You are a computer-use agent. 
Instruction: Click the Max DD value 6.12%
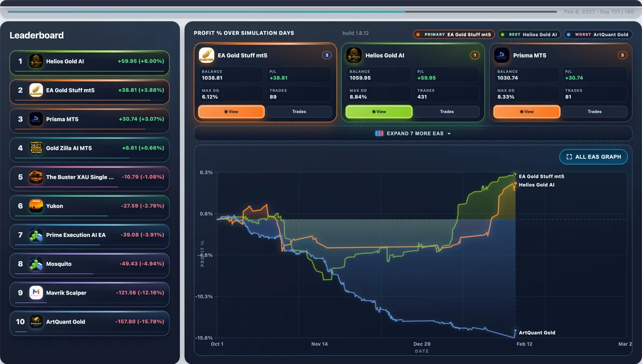210,97
